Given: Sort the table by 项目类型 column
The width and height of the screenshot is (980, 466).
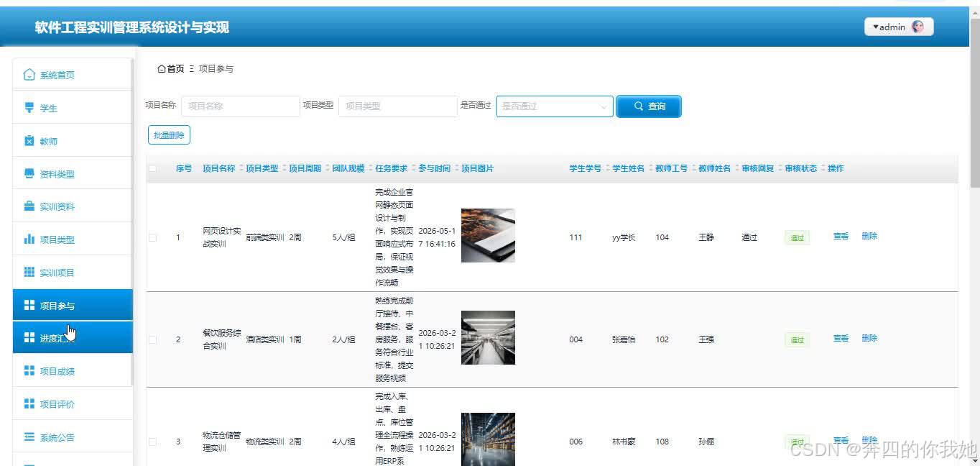Looking at the screenshot, I should [x=285, y=168].
